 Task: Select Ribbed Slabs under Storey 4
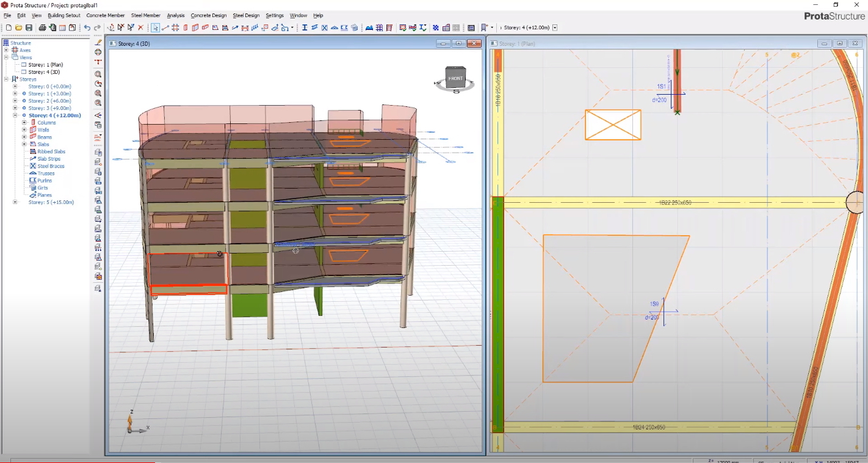click(50, 151)
